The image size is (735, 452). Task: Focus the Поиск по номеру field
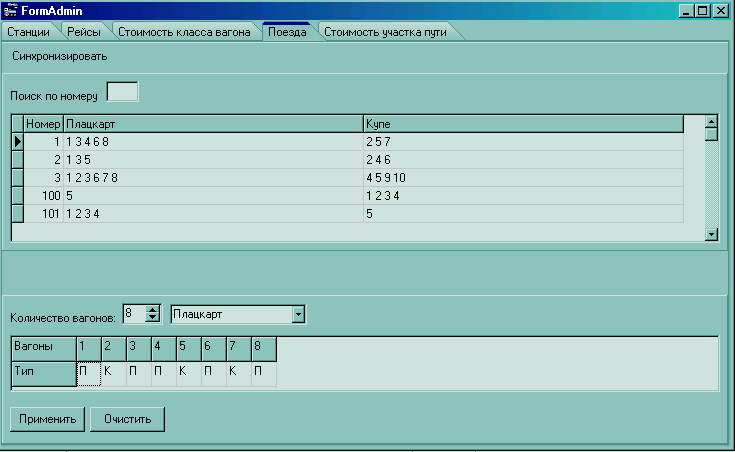click(122, 91)
